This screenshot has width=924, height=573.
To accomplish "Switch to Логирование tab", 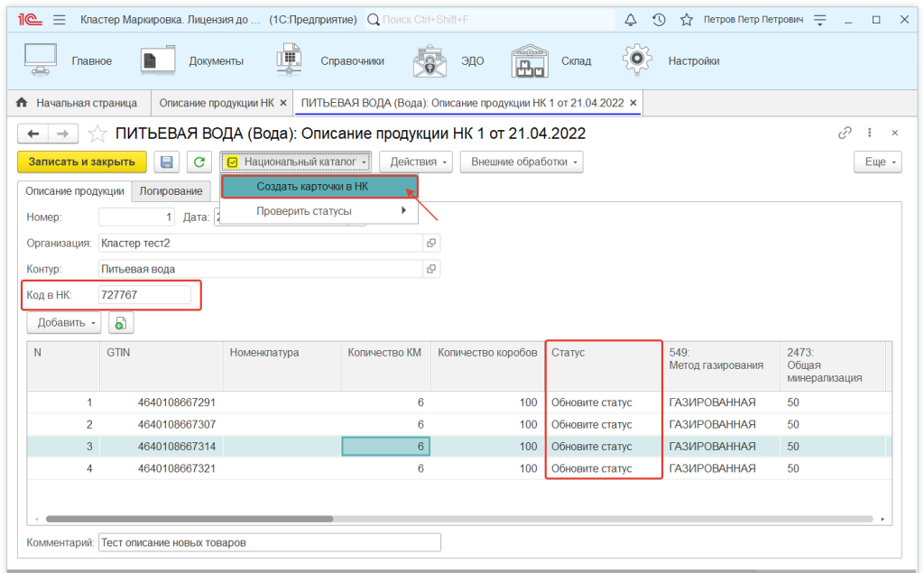I will coord(171,191).
